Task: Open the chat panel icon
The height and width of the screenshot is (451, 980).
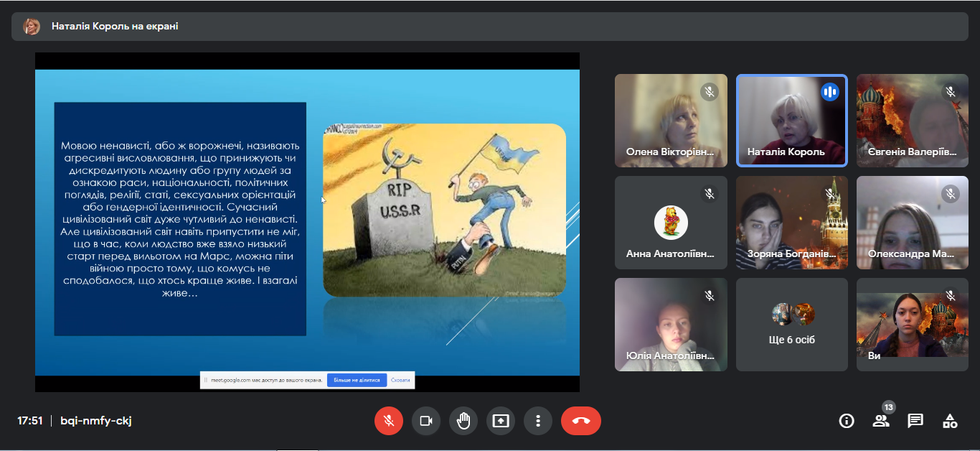Action: 915,421
